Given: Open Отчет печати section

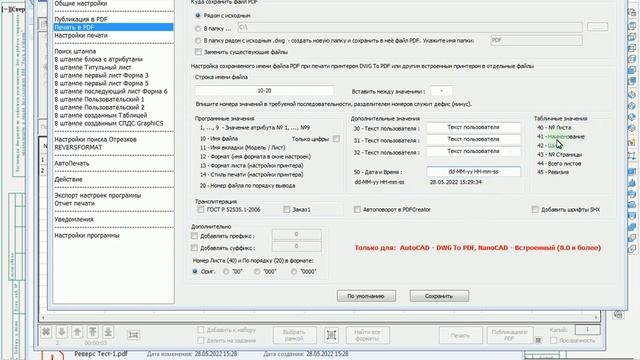Looking at the screenshot, I should pos(74,203).
